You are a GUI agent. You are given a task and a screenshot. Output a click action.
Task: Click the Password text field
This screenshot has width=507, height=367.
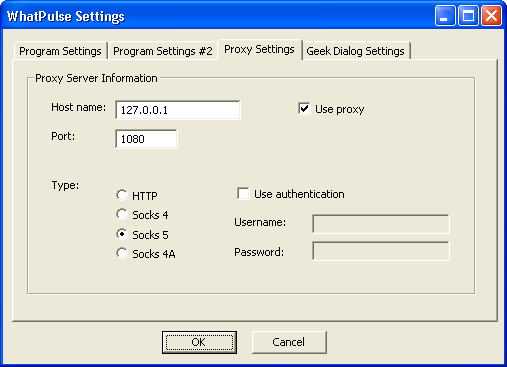point(381,251)
